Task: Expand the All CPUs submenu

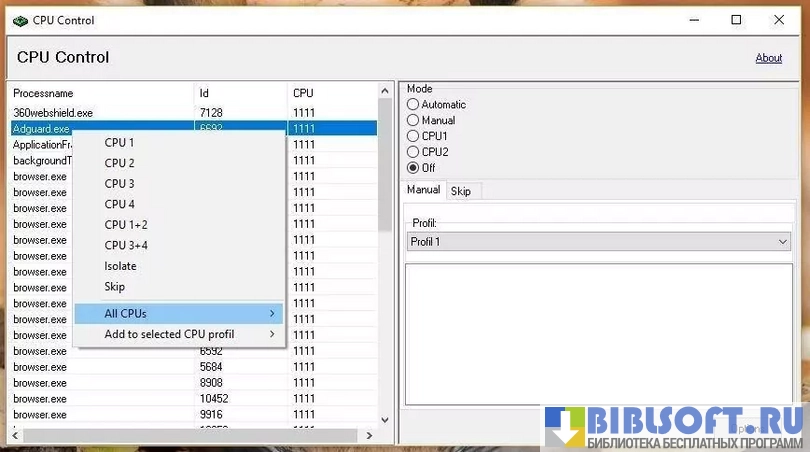Action: tap(179, 314)
